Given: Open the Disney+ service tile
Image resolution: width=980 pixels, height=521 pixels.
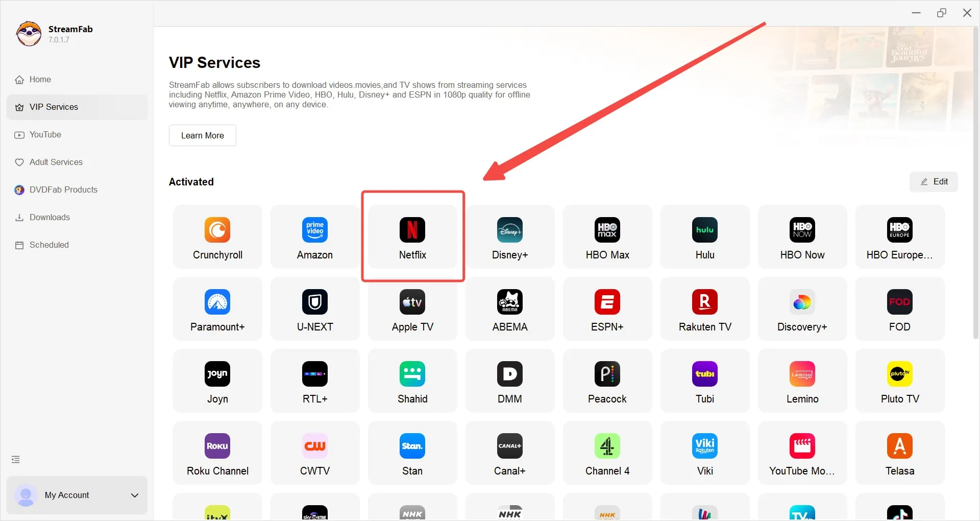Looking at the screenshot, I should coord(510,237).
